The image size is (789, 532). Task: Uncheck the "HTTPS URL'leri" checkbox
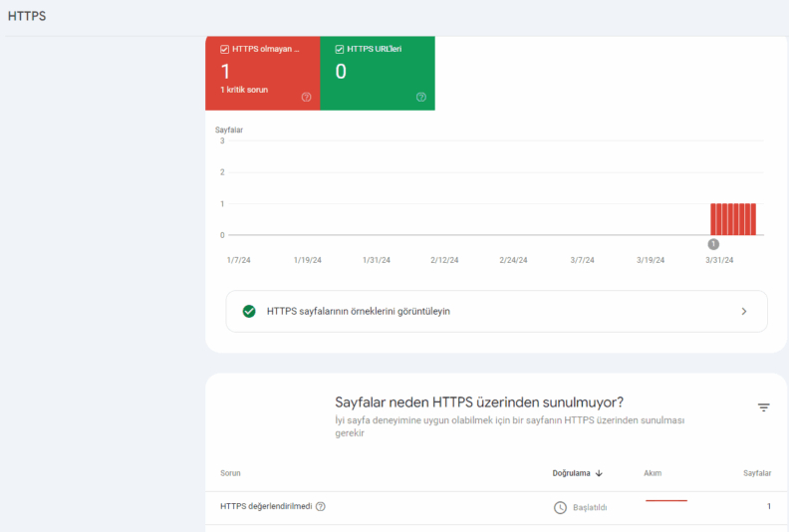[340, 49]
